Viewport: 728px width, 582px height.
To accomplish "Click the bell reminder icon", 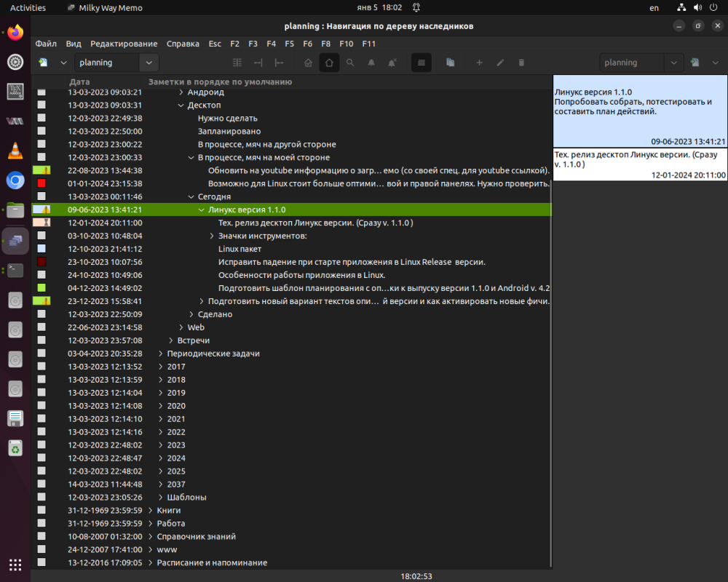I will click(371, 63).
